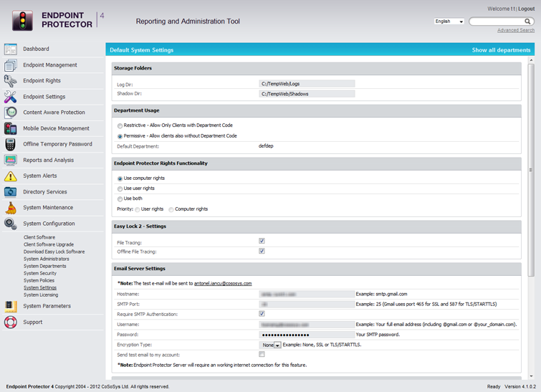Click the Shadow Dir input field
The width and height of the screenshot is (541, 392).
click(x=307, y=94)
